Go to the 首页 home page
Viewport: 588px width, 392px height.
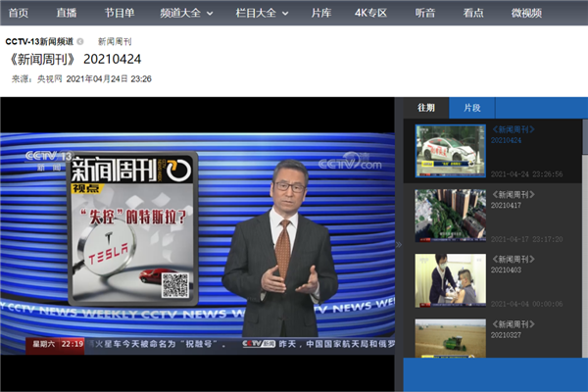click(19, 13)
